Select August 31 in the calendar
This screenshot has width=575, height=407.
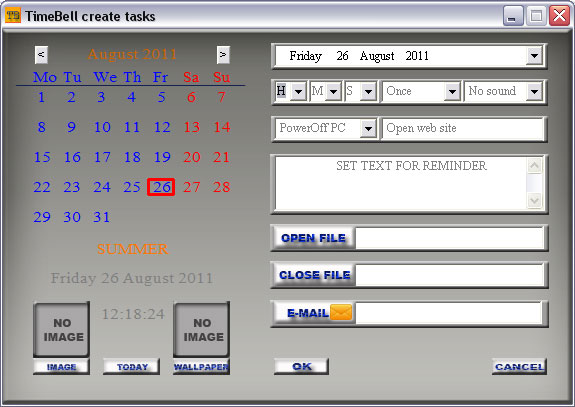pyautogui.click(x=102, y=217)
